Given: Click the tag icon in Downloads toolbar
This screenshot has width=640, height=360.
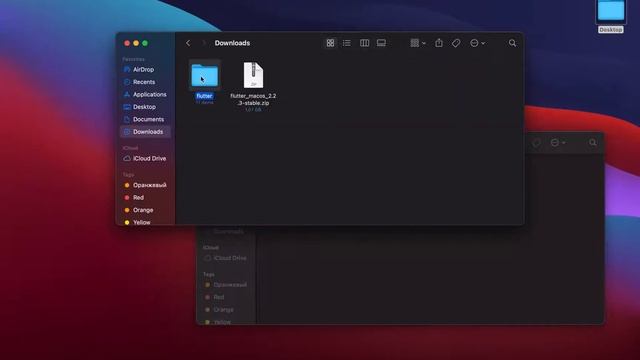Looking at the screenshot, I should (x=456, y=43).
